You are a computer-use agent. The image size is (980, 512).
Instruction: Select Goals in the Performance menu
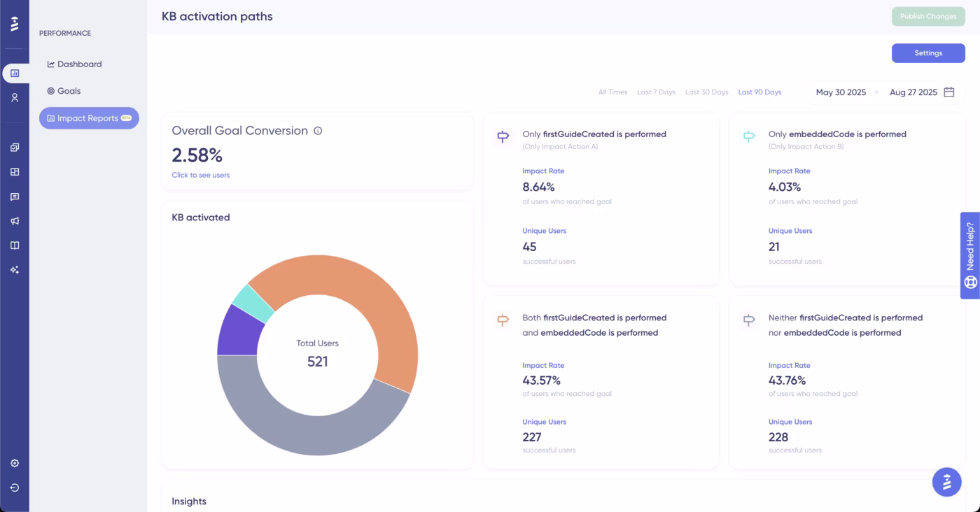(x=69, y=91)
